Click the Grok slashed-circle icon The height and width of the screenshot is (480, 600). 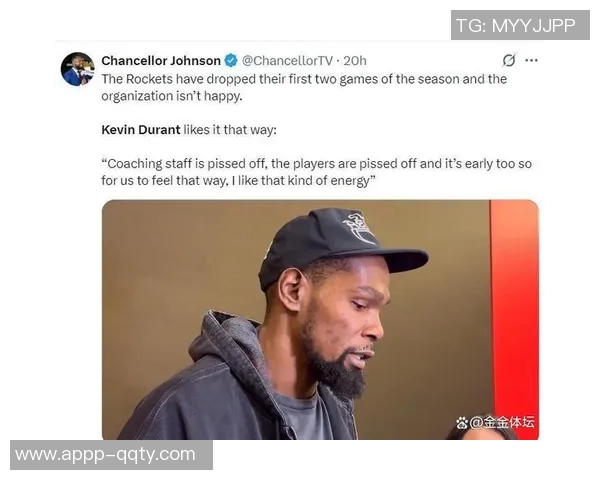pyautogui.click(x=509, y=60)
